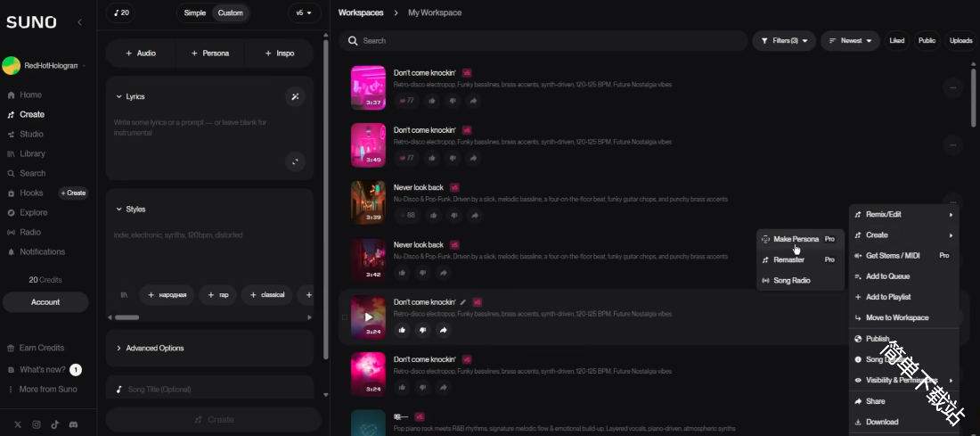Screen dimensions: 980x436
Task: Click the Account button in sidebar
Action: [x=45, y=302]
